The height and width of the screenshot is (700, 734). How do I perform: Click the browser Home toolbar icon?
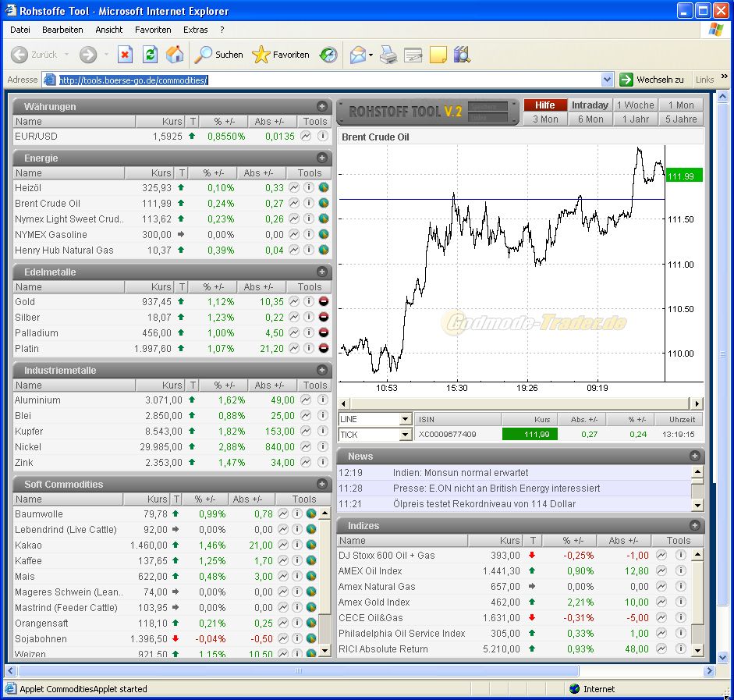(x=175, y=55)
